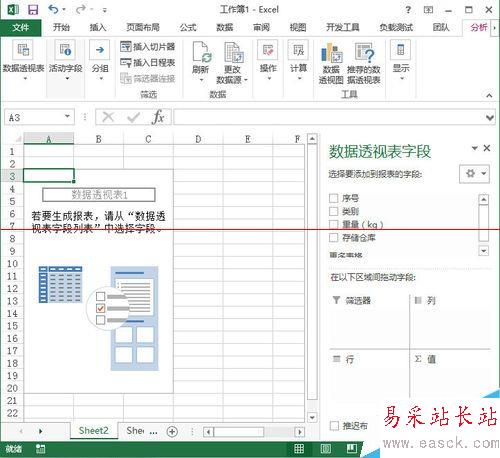Viewport: 500px width, 458px height.
Task: Check the 重量(kg) field checkbox
Action: pyautogui.click(x=333, y=224)
